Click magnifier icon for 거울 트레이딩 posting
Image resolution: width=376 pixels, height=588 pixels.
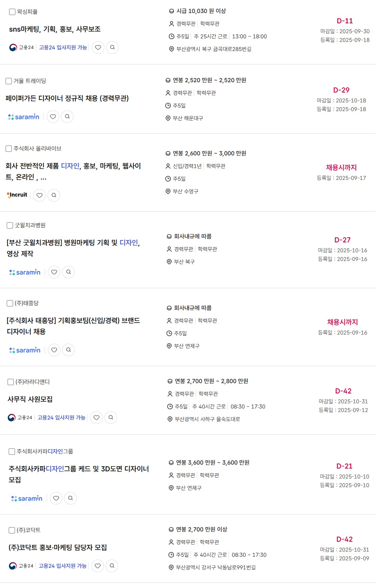[x=67, y=117]
